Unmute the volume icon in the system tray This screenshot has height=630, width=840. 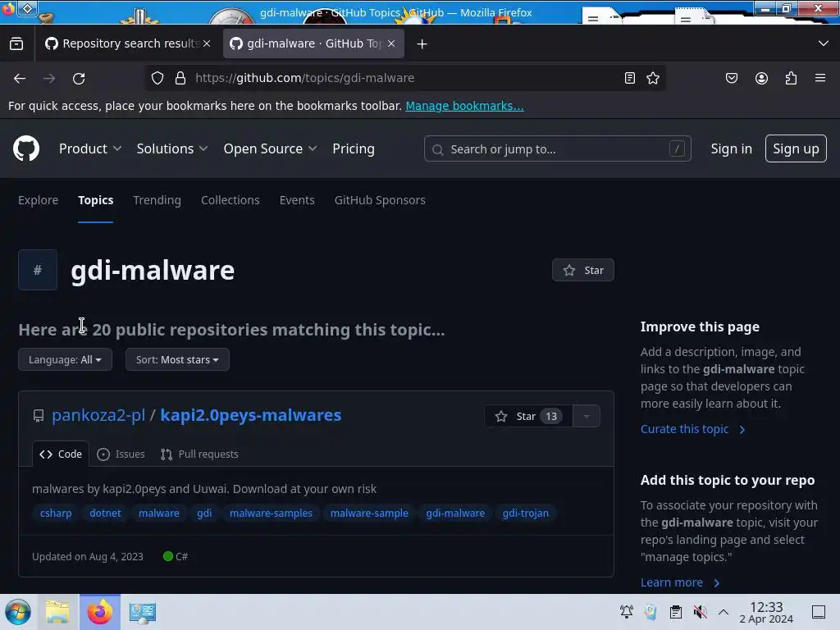click(701, 612)
